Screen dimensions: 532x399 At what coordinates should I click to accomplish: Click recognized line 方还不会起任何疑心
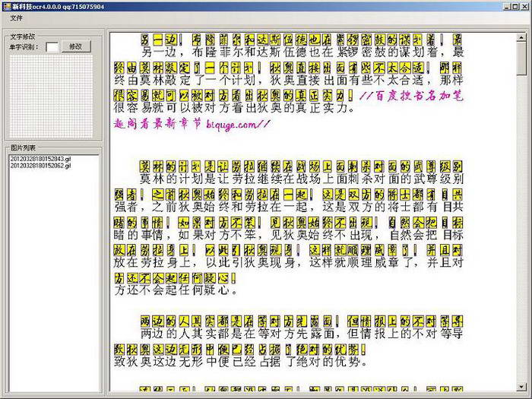coord(176,290)
